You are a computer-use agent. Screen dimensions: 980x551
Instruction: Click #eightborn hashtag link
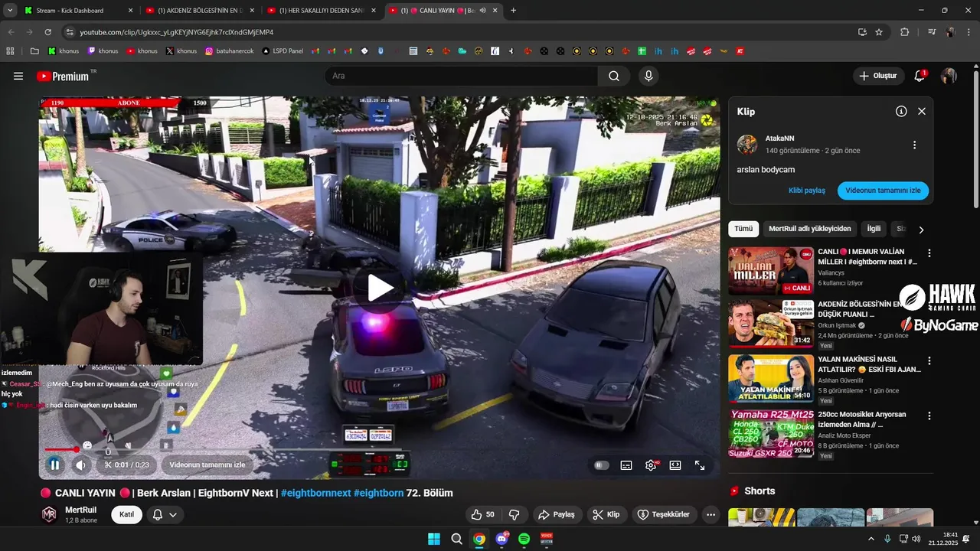tap(378, 493)
